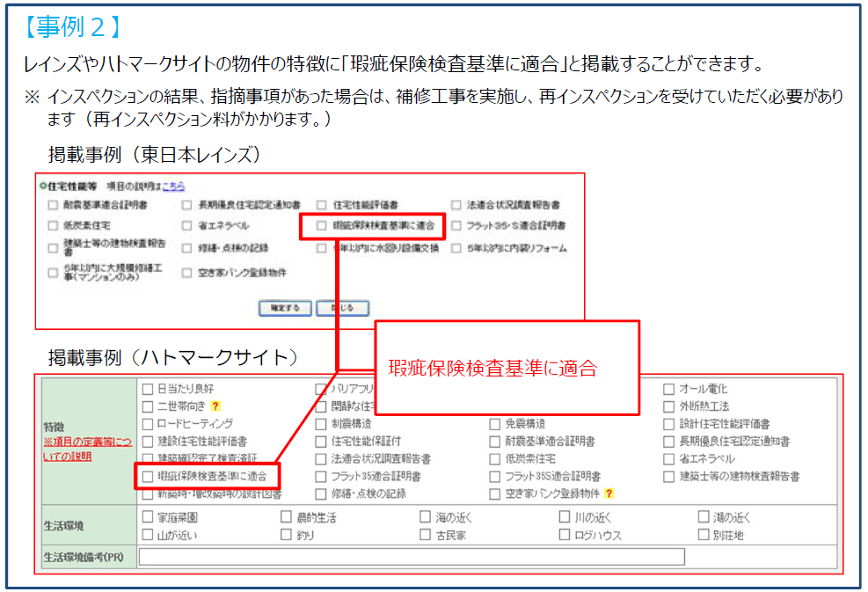Click the help icon beside 二世帯向き

click(x=215, y=406)
